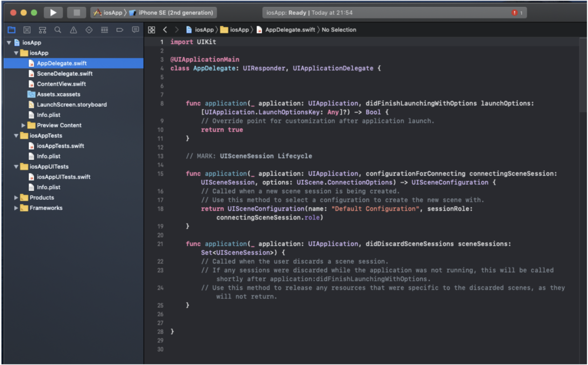Collapse the iosApp group folder
Image resolution: width=588 pixels, height=365 pixels.
tap(16, 53)
